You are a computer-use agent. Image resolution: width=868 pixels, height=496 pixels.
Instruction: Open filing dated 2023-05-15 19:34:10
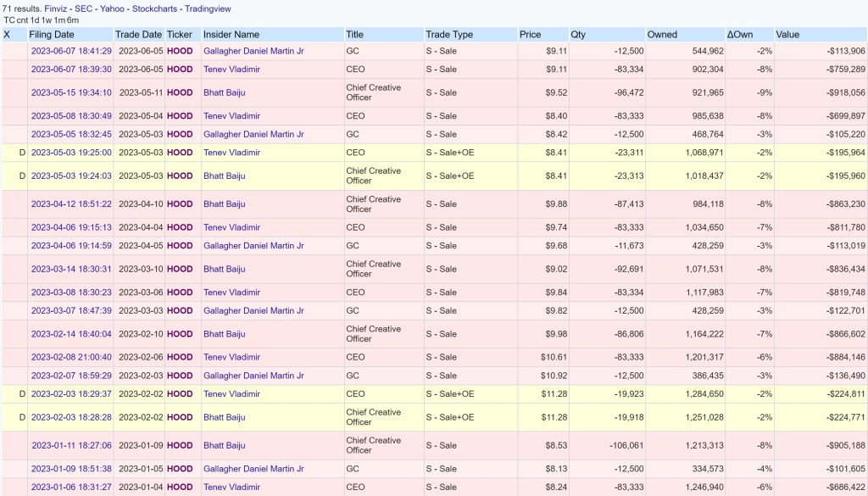pos(71,92)
